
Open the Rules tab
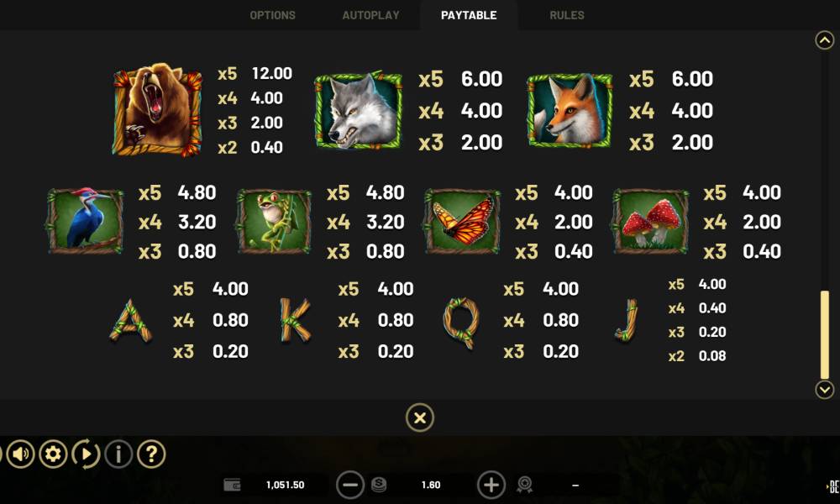(x=567, y=15)
